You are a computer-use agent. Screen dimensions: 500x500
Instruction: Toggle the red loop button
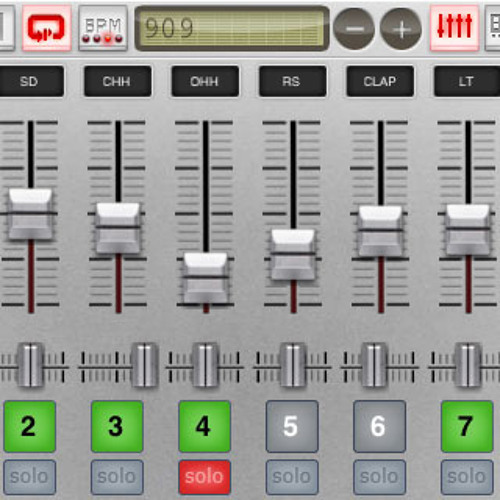click(x=47, y=28)
